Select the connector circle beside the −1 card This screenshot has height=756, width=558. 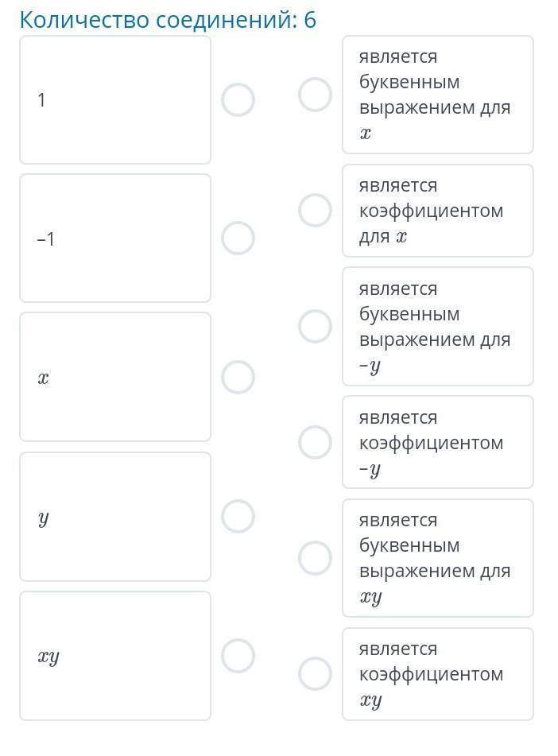tap(238, 238)
